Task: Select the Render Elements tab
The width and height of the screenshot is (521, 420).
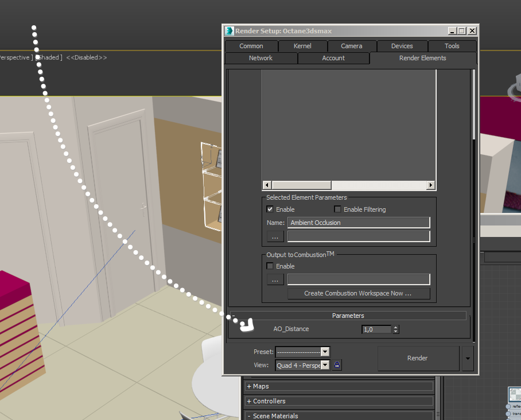Action: [x=423, y=58]
